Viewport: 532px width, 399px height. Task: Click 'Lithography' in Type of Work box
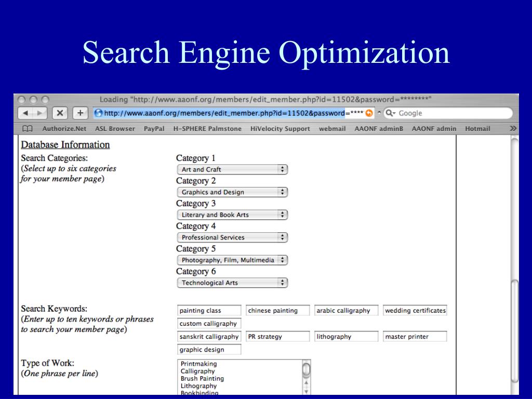pyautogui.click(x=198, y=386)
